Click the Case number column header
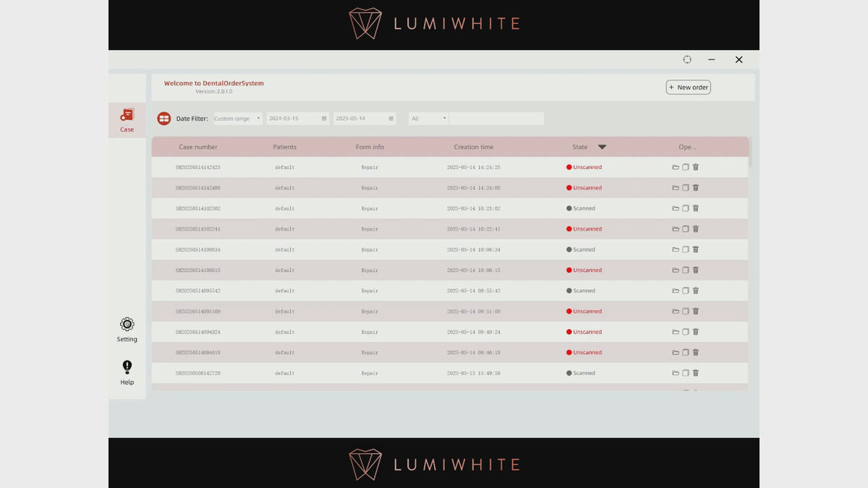The image size is (868, 488). click(x=198, y=147)
